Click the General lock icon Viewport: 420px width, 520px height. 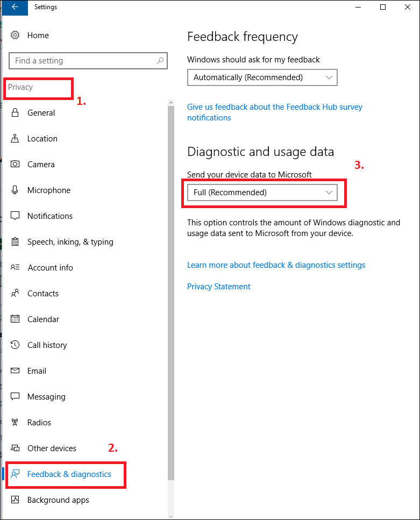15,113
